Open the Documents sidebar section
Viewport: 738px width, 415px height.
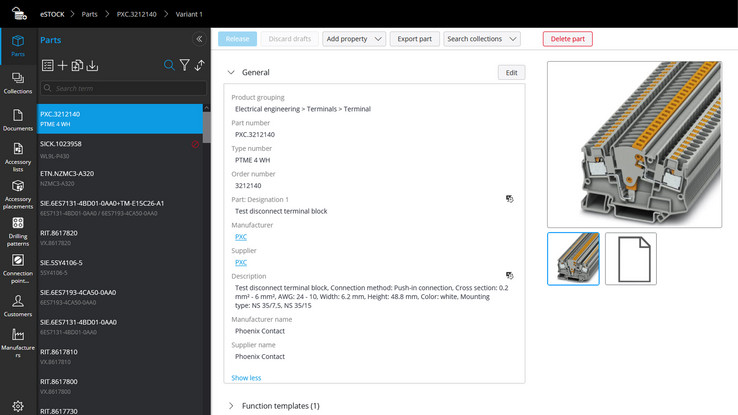[18, 120]
